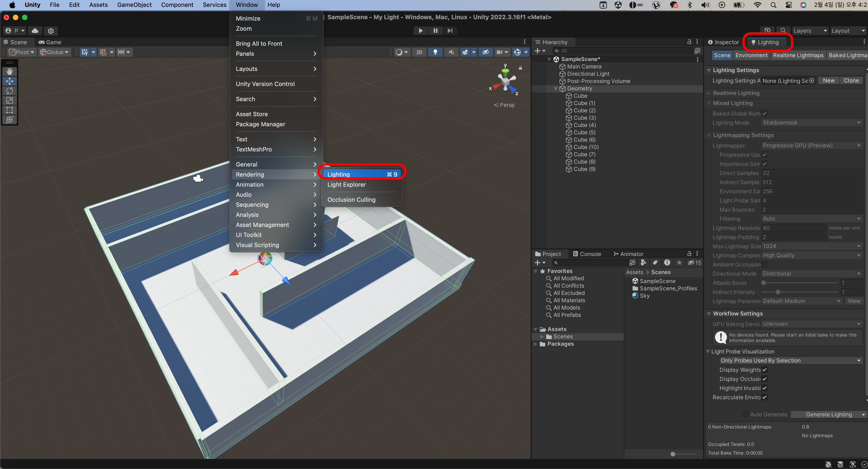Collapse the Geometry hierarchy item
The width and height of the screenshot is (868, 469).
(x=556, y=89)
